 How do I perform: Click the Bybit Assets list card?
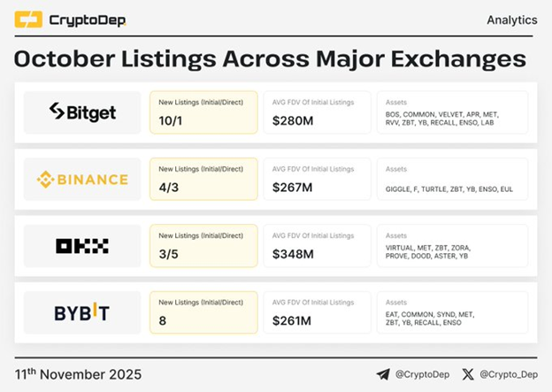pos(452,312)
